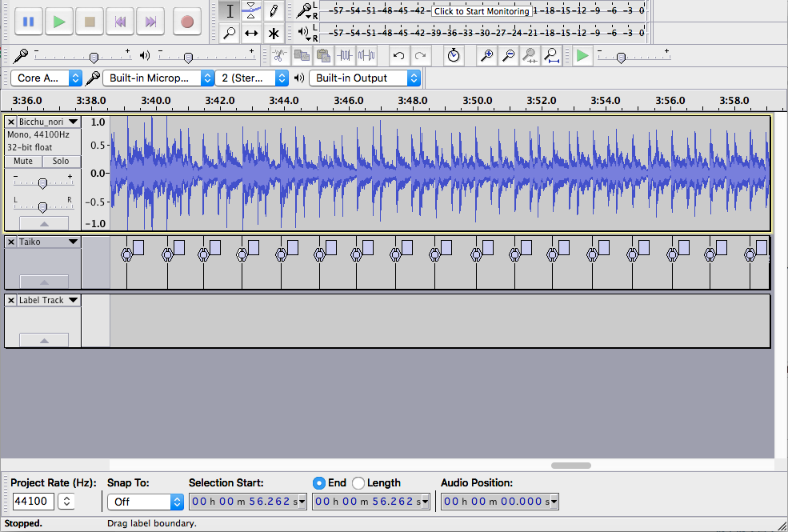Viewport: 788px width, 532px height.
Task: Select the End radio button
Action: click(x=318, y=483)
